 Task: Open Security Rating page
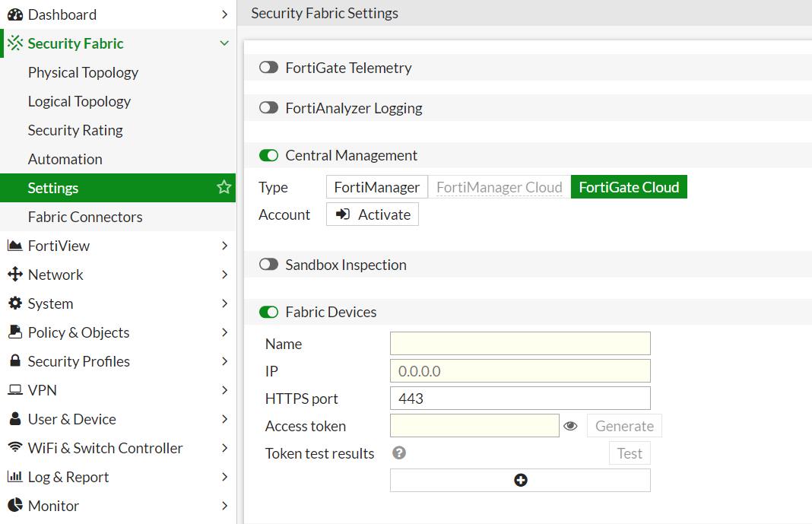click(75, 130)
